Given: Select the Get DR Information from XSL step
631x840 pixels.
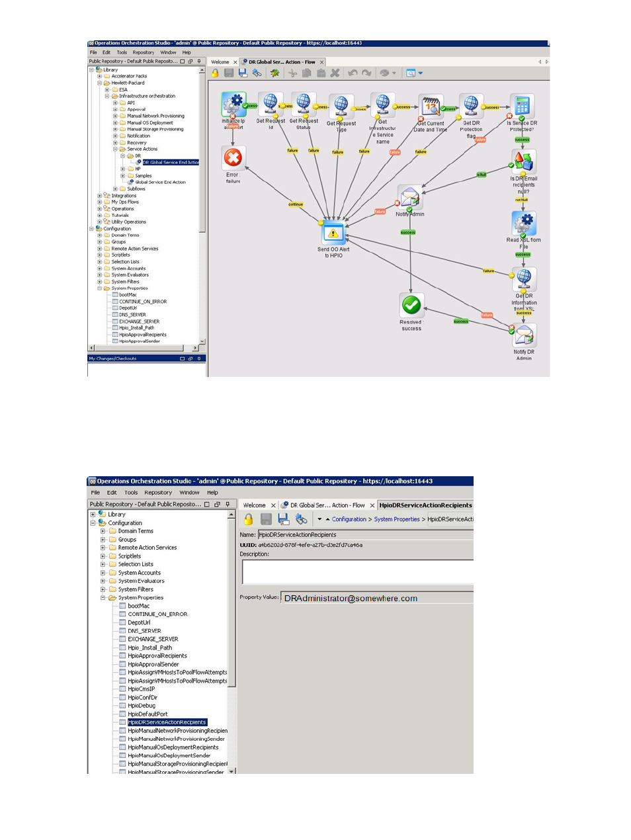Looking at the screenshot, I should [524, 279].
